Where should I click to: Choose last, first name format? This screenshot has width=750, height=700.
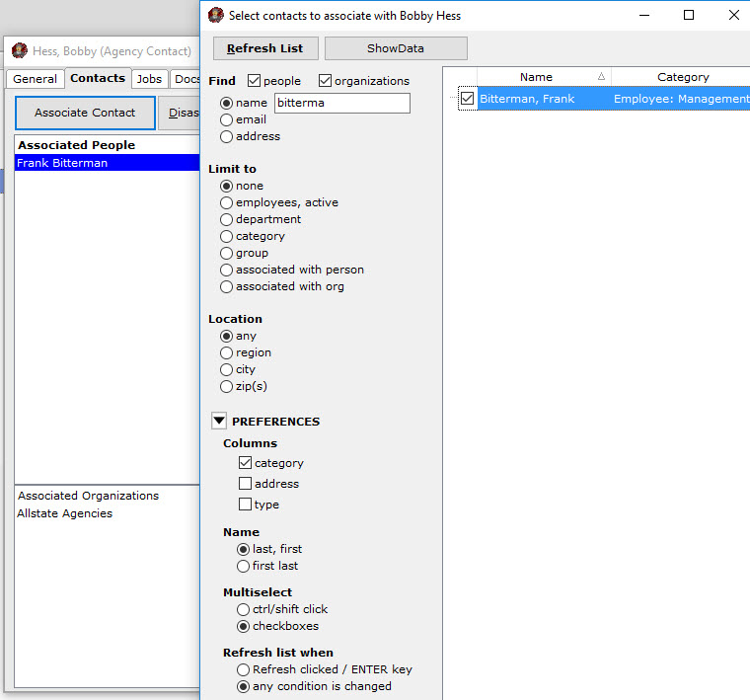(243, 549)
